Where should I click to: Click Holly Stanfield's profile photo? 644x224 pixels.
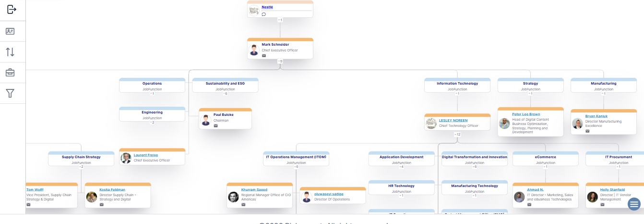coord(593,197)
